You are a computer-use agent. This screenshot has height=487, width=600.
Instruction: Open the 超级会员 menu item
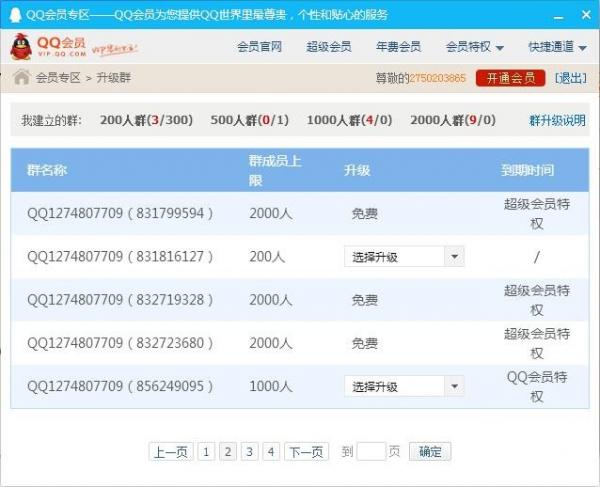tap(329, 47)
